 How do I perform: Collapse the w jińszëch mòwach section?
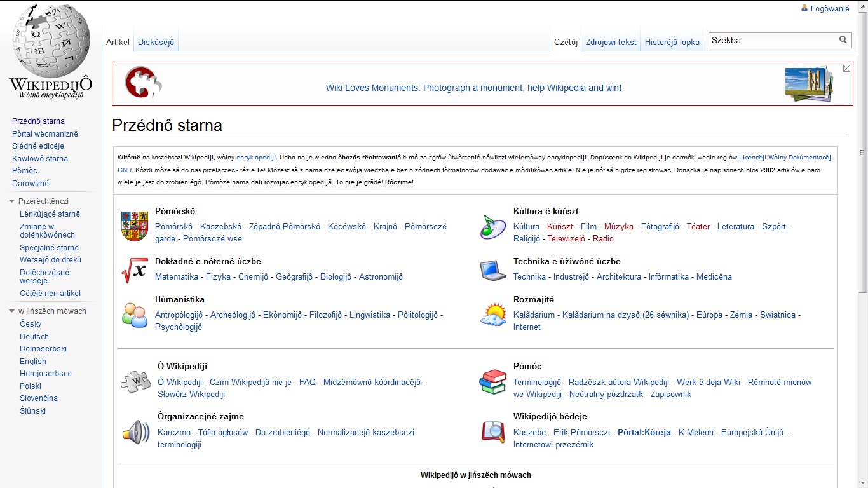click(11, 311)
